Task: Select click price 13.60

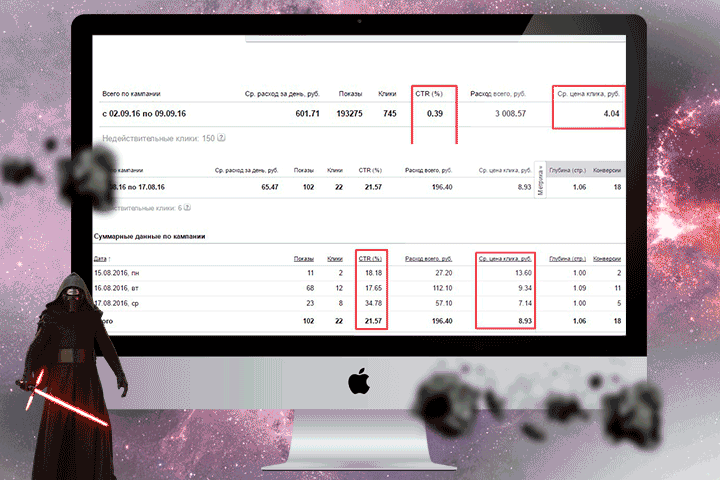Action: tap(523, 273)
